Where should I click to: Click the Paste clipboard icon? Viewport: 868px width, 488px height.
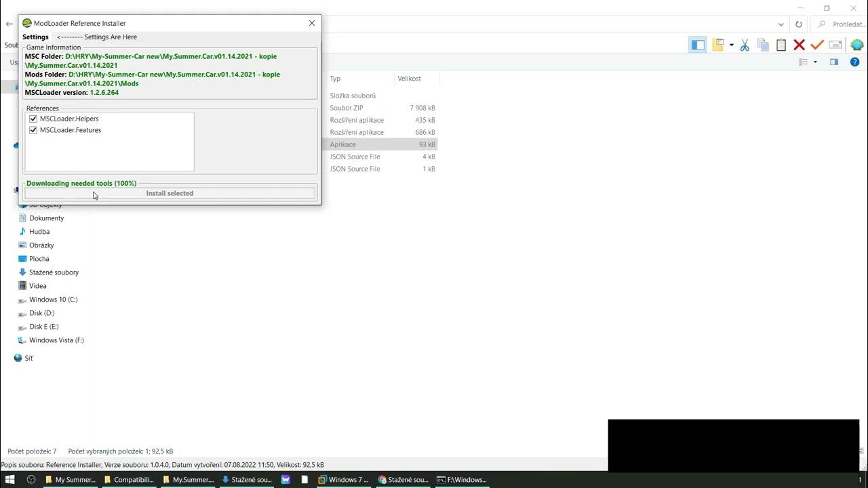pyautogui.click(x=781, y=45)
